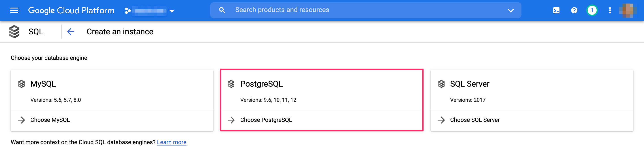The width and height of the screenshot is (644, 154).
Task: Activate the Cloud Shell terminal icon
Action: [x=556, y=10]
